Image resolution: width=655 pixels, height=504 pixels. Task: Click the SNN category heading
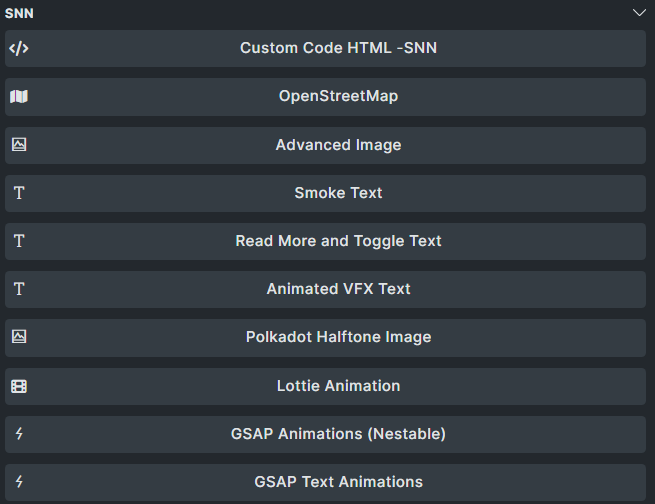coord(19,13)
